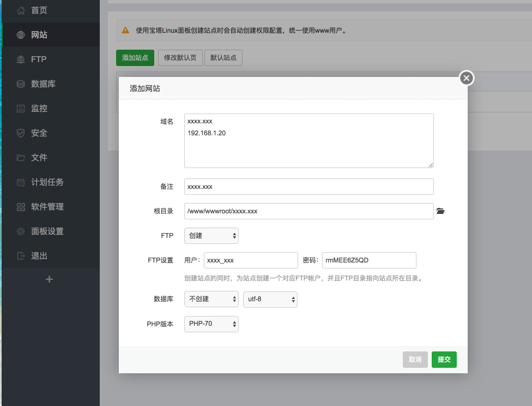Open the 数据库 不创建 dropdown
The height and width of the screenshot is (406, 532).
coord(211,299)
